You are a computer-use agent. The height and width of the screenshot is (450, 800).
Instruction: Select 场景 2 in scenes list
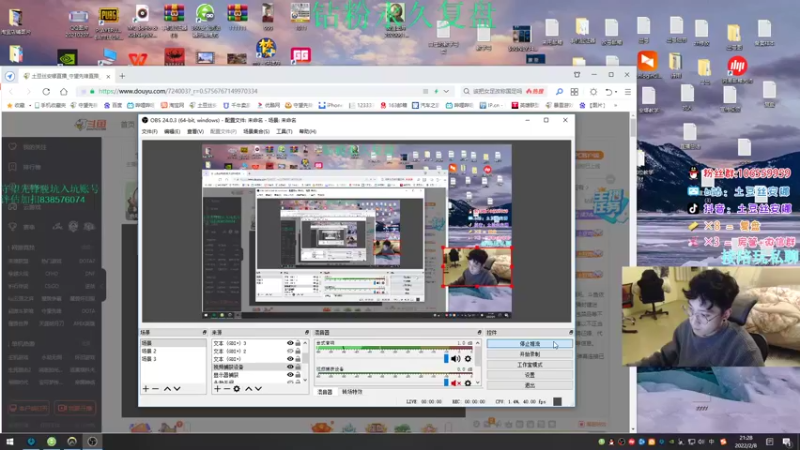pyautogui.click(x=173, y=351)
